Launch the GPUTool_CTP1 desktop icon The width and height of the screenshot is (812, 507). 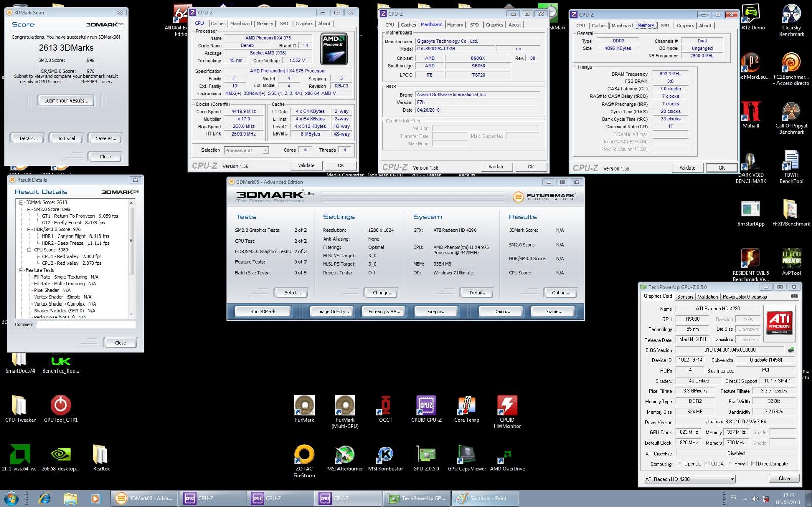61,409
